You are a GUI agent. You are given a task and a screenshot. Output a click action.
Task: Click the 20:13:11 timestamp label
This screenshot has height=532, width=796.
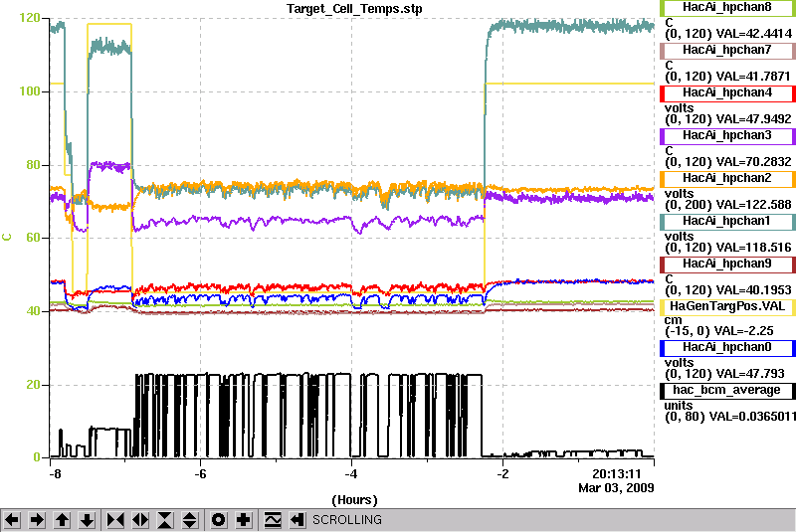click(616, 474)
